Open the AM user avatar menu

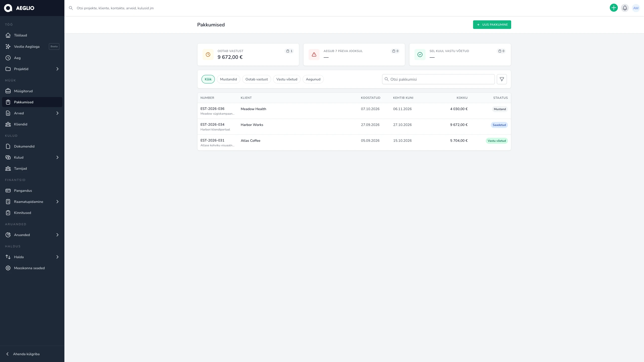click(636, 8)
